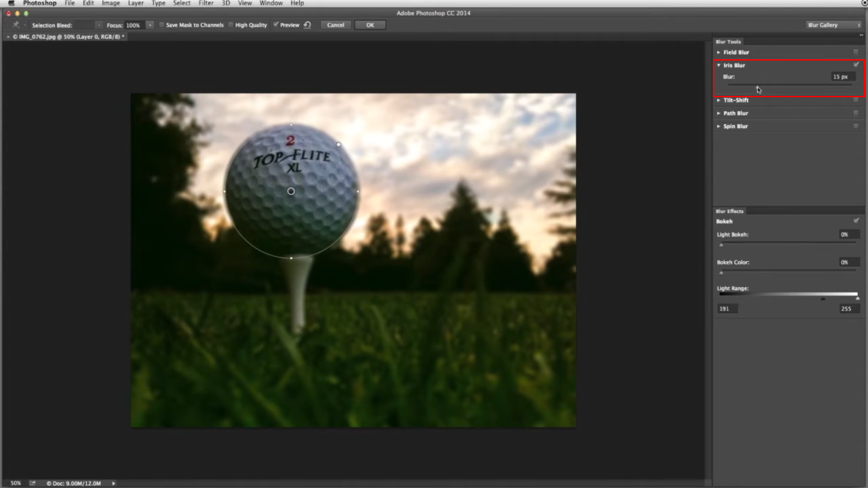Disable the Iris Blur checkbox
868x488 pixels.
856,65
